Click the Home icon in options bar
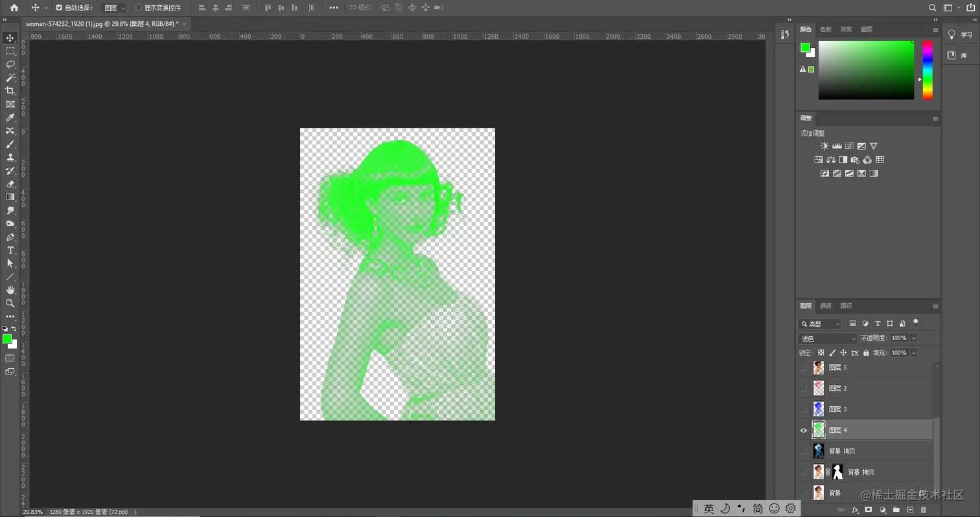This screenshot has width=980, height=517. point(14,8)
